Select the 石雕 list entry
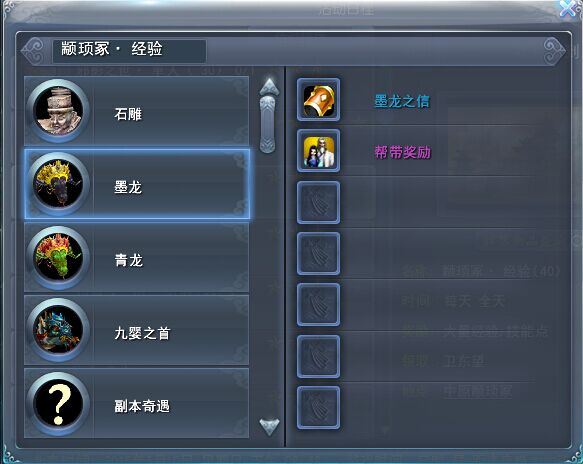This screenshot has height=464, width=583. pos(136,111)
